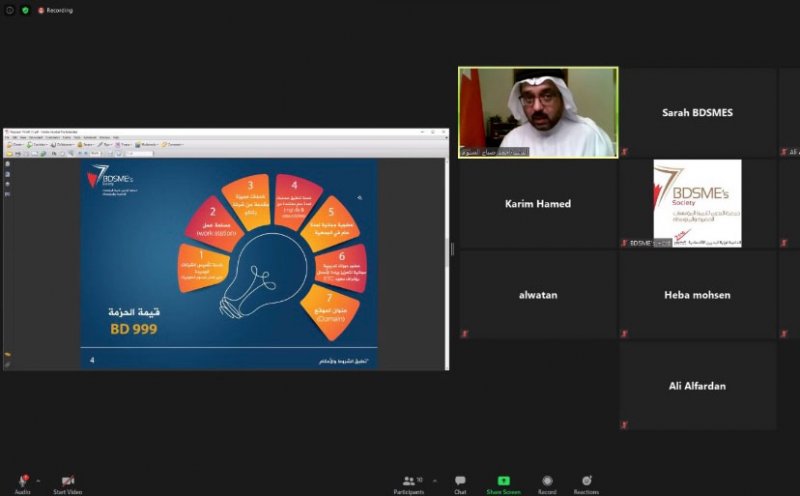Click the 'قيمة الحزمة' heading on slide
The image size is (800, 496).
(134, 312)
